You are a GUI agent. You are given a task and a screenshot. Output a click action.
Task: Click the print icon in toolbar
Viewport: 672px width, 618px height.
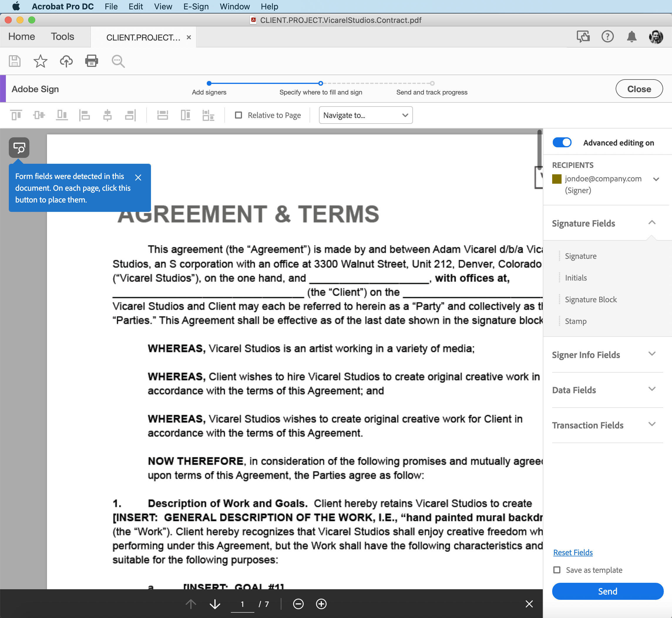(x=91, y=61)
